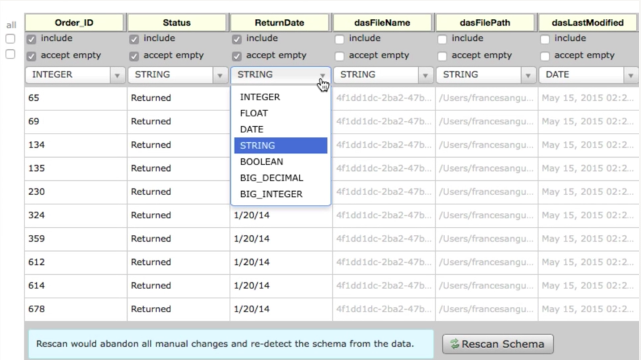Viewport: 641px width, 360px height.
Task: Select Order_ID cell with value 614
Action: pos(76,286)
